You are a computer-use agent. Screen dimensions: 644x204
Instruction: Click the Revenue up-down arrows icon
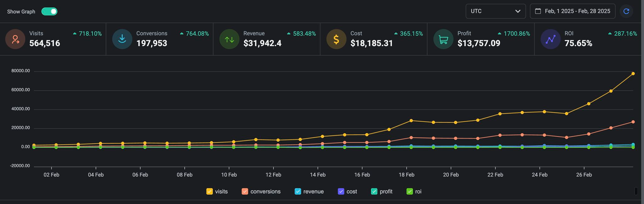coord(229,39)
